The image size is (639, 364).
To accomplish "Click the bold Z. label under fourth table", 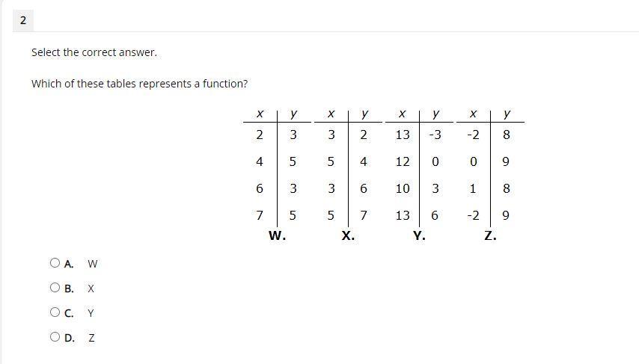I will [490, 235].
